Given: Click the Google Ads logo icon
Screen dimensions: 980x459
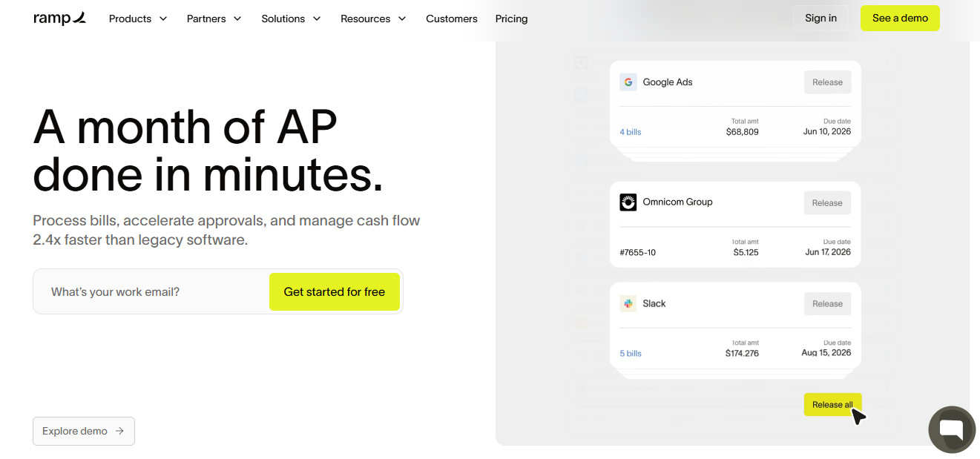Looking at the screenshot, I should click(x=628, y=82).
